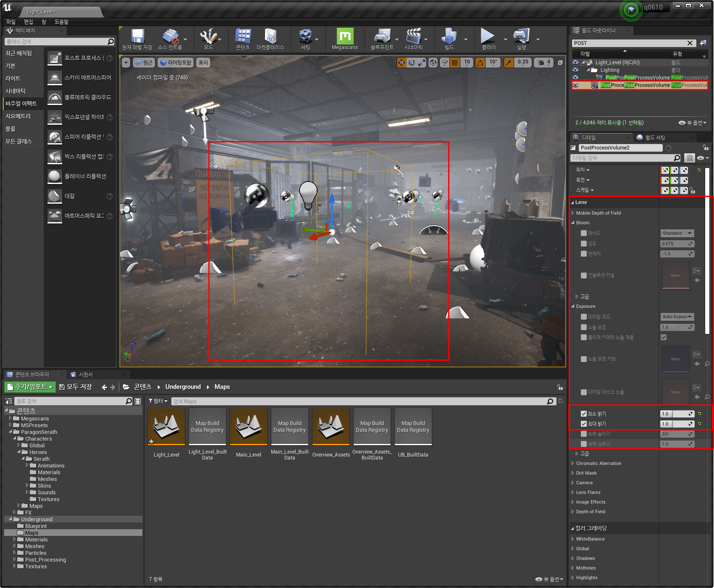Select the Exponential Height Fog actor icon
Image resolution: width=714 pixels, height=588 pixels.
coord(55,117)
